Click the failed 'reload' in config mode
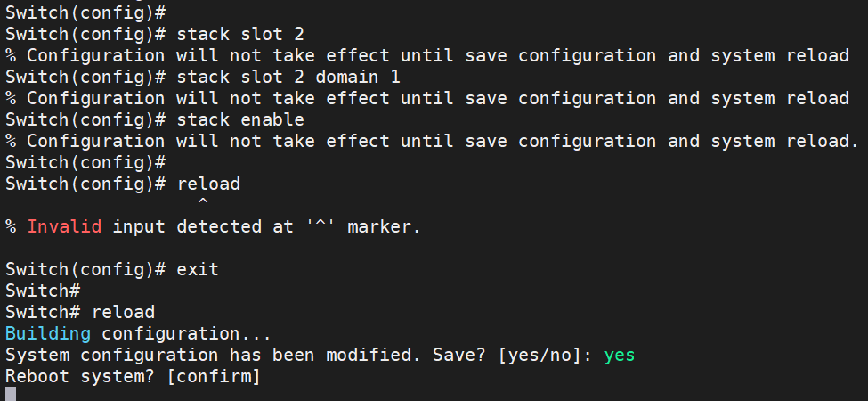This screenshot has height=401, width=868. click(x=208, y=184)
